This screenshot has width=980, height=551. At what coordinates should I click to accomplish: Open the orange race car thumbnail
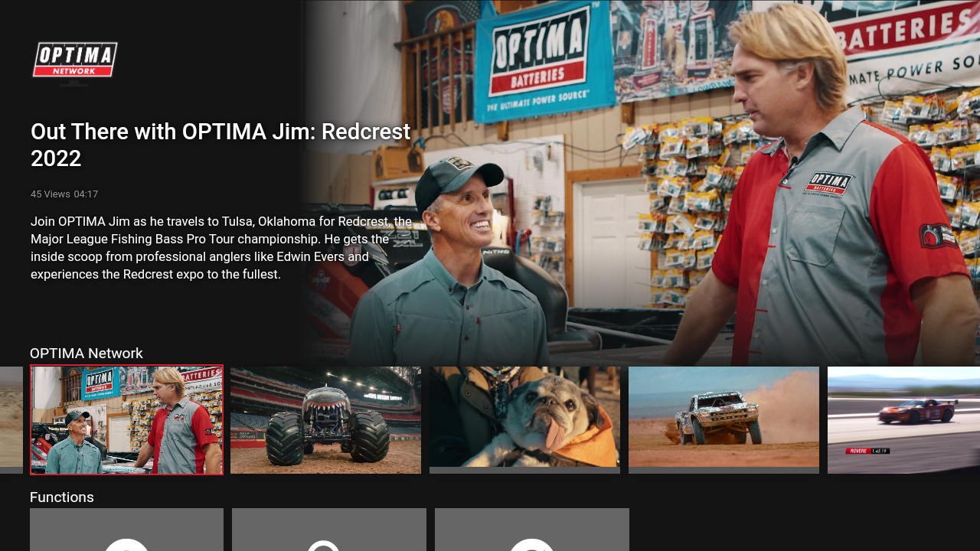pos(903,420)
